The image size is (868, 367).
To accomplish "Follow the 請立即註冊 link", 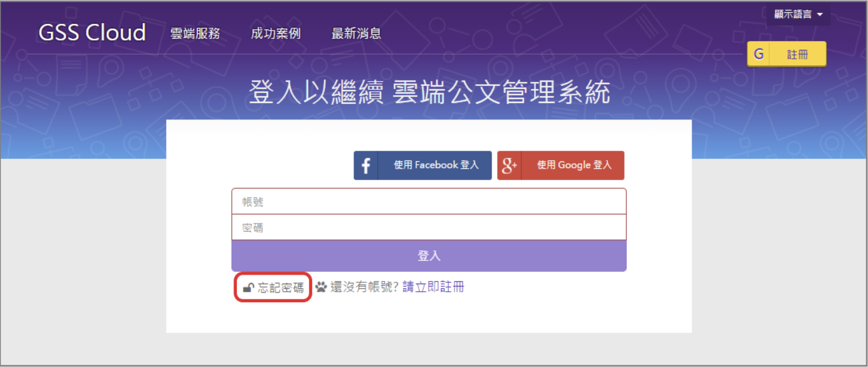I will coord(433,287).
